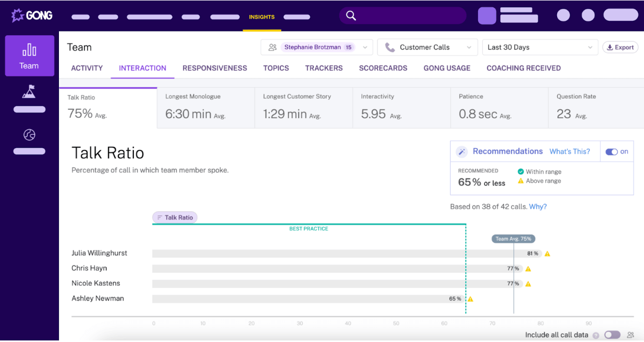644x342 pixels.
Task: Click the 65% or less recommended value
Action: coord(482,182)
